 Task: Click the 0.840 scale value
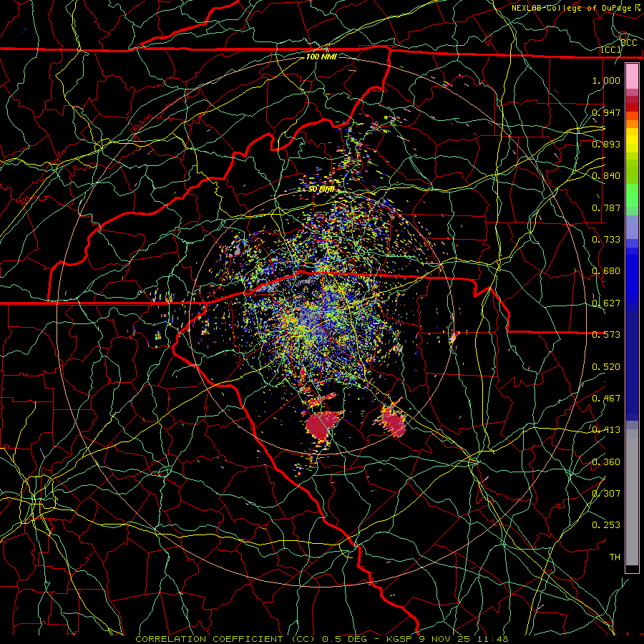click(606, 176)
